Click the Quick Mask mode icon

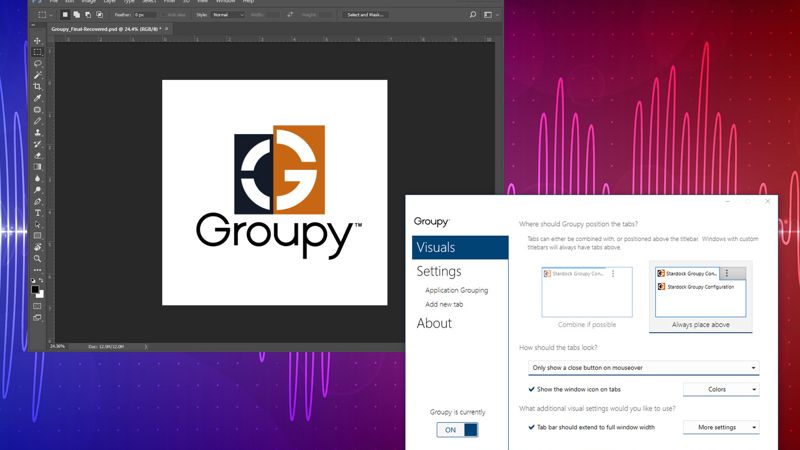tap(37, 306)
